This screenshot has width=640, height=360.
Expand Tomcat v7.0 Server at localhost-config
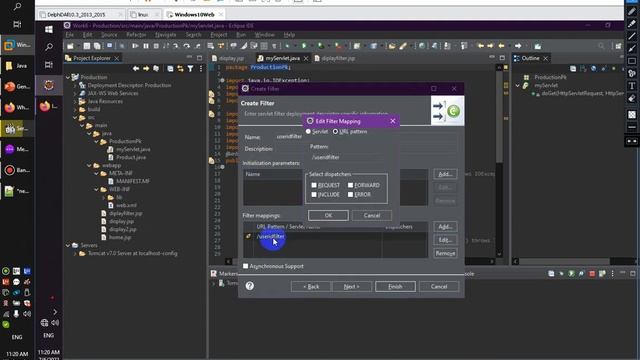[75, 253]
